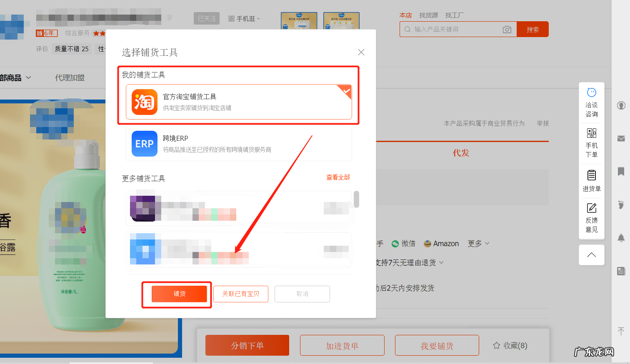This screenshot has width=630, height=364.
Task: Switch to the 找工厂 tab
Action: pos(455,15)
